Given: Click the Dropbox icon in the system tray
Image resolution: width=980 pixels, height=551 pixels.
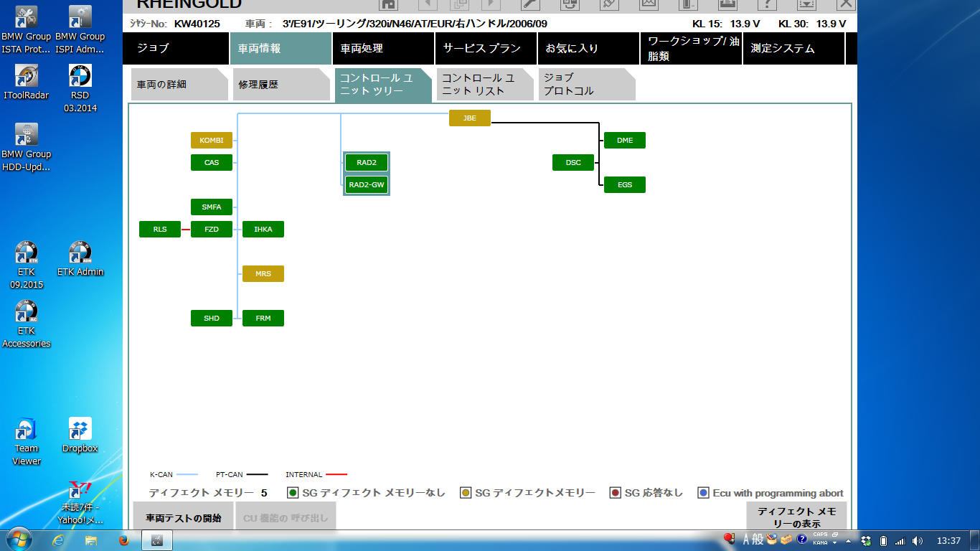Looking at the screenshot, I should point(866,540).
